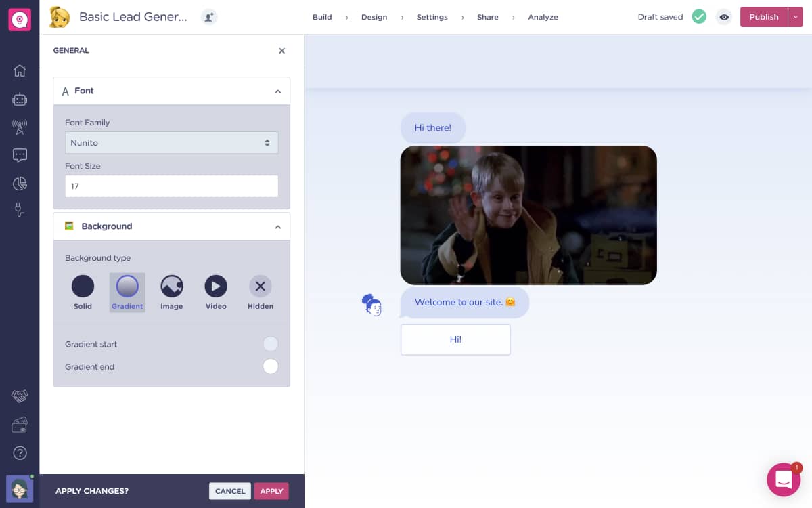Select the Gradient background type

click(x=127, y=293)
